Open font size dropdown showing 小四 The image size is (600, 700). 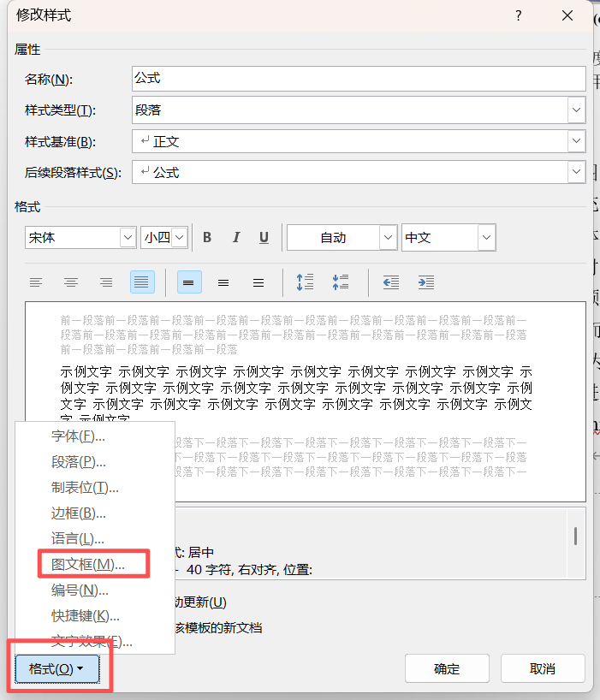click(180, 238)
